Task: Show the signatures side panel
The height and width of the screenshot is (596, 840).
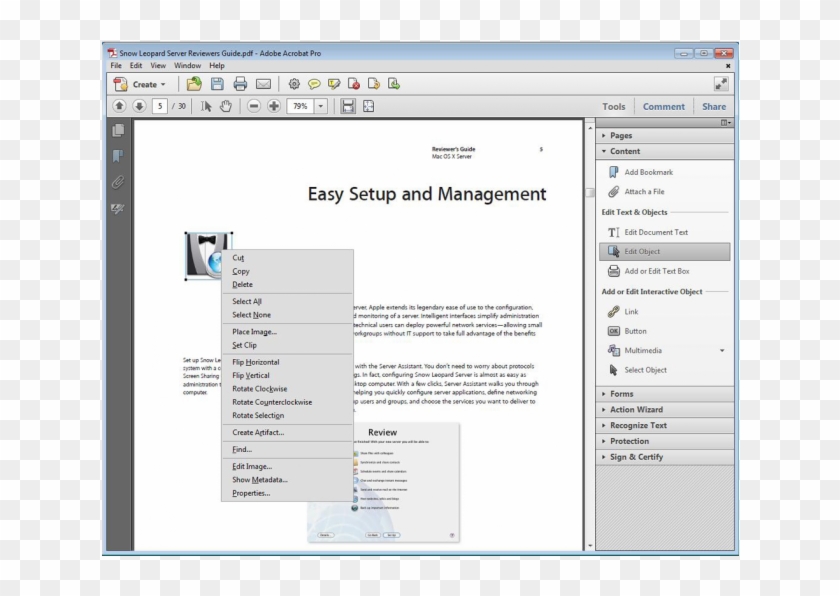Action: [118, 208]
